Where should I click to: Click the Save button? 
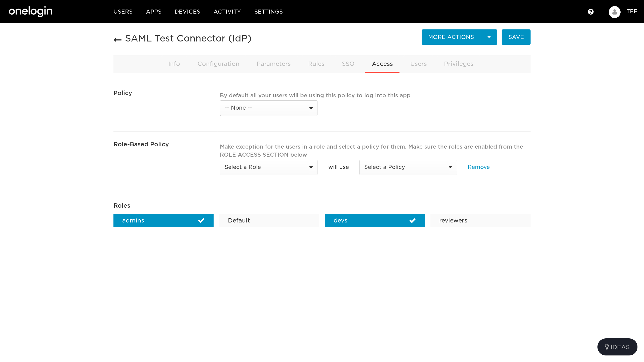tap(516, 37)
